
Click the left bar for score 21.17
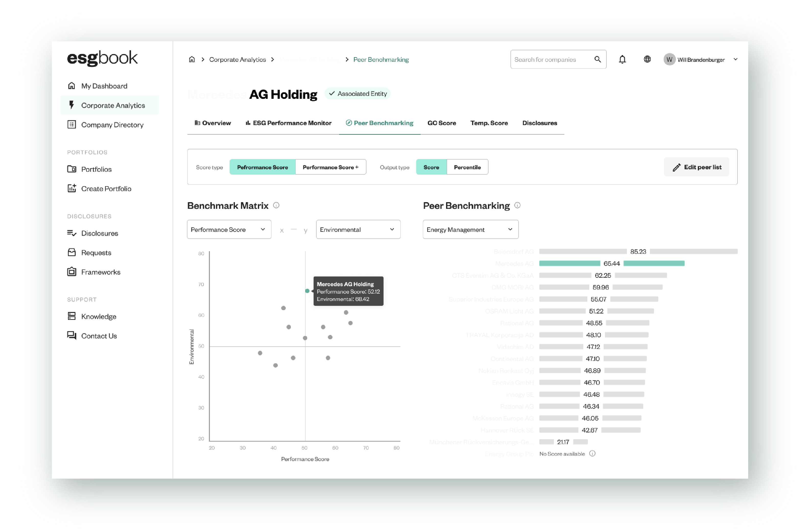[x=546, y=442]
